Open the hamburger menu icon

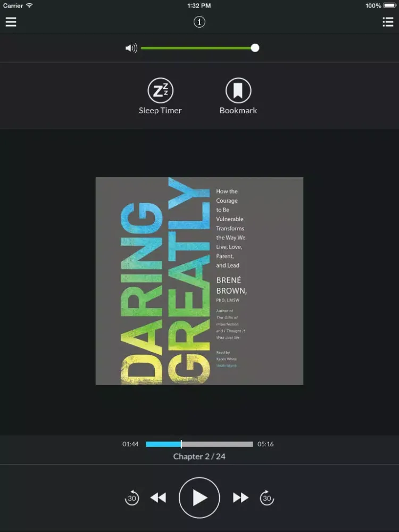(11, 22)
